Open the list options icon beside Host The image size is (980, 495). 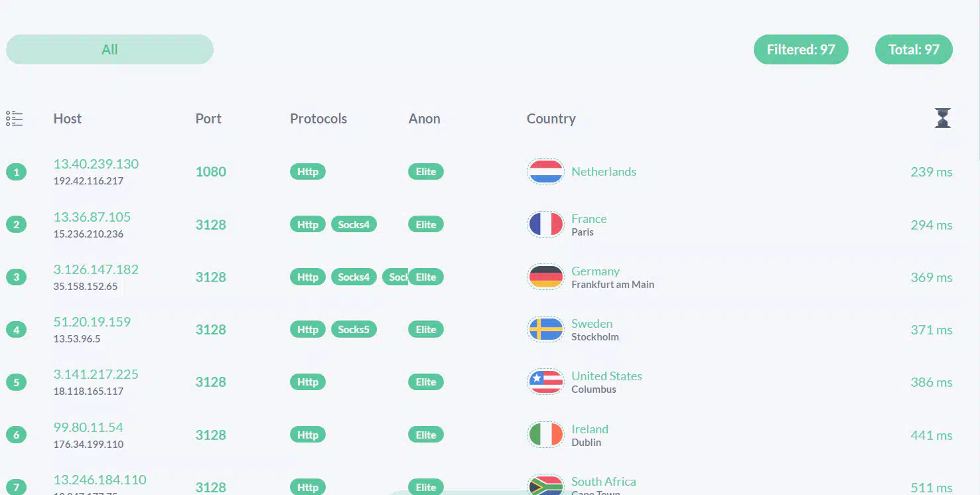(14, 119)
